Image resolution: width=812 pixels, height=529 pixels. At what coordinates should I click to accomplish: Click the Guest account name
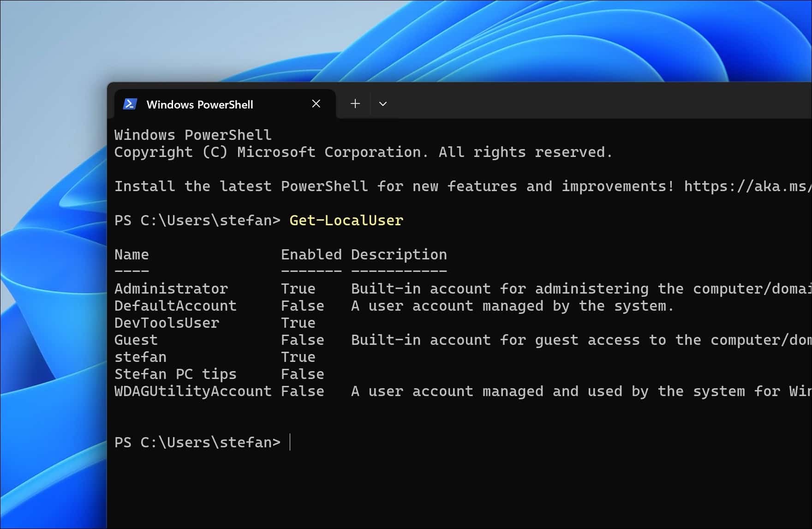pos(136,340)
